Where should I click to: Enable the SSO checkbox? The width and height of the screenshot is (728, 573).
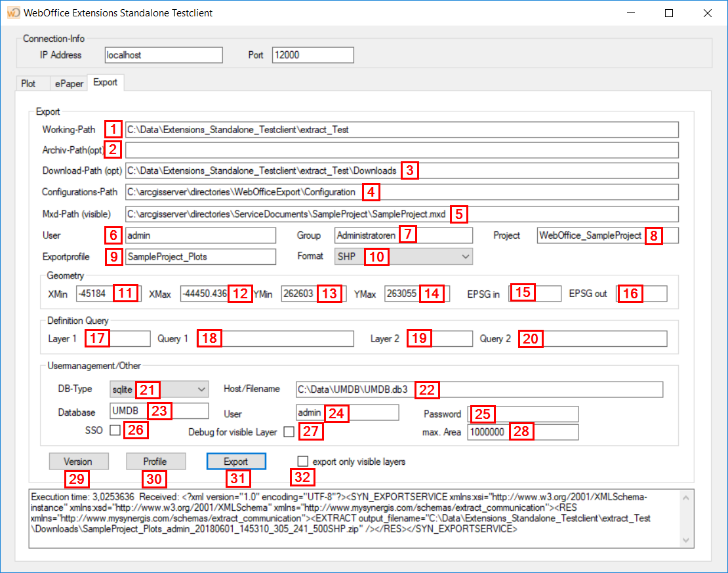point(115,429)
